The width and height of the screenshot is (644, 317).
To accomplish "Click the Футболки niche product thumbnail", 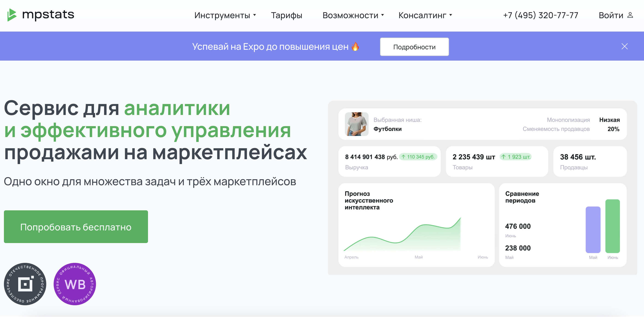I will coord(357,124).
